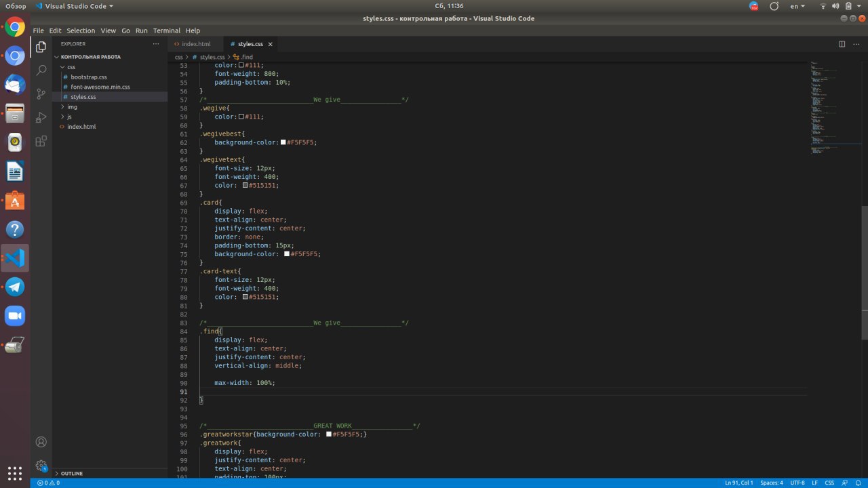The height and width of the screenshot is (488, 868).
Task: Expand the Outline panel
Action: pyautogui.click(x=71, y=473)
